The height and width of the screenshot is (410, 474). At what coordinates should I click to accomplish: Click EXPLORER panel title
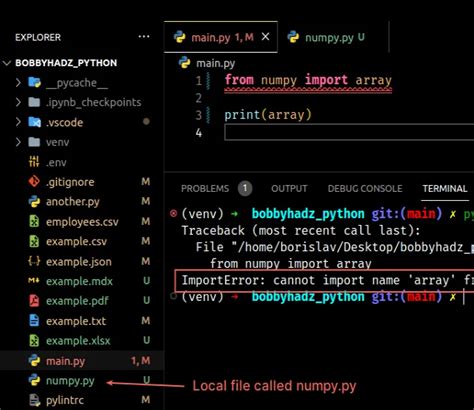point(38,37)
